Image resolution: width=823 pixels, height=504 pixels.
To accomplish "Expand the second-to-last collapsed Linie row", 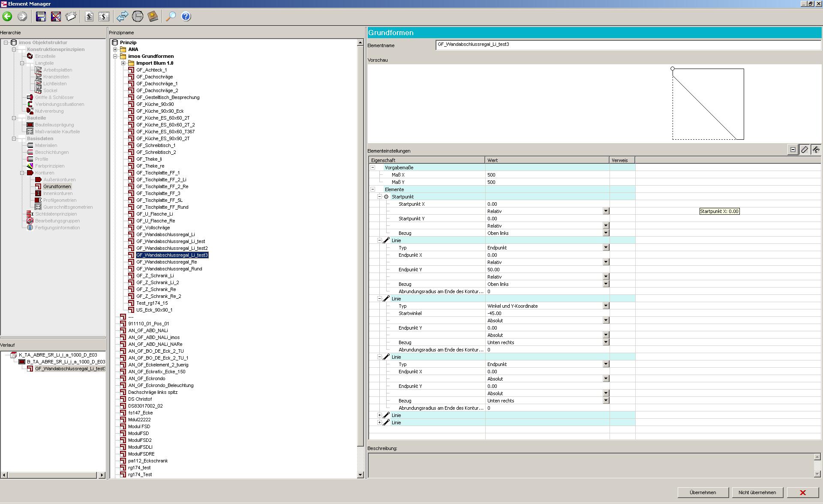I will (379, 415).
